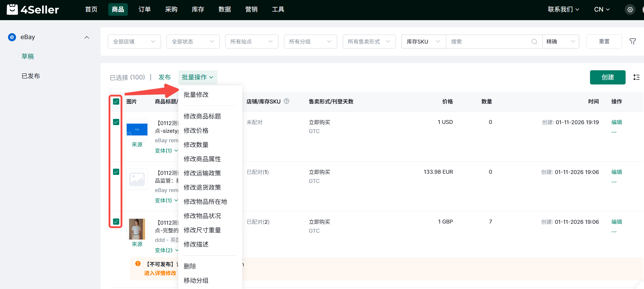This screenshot has height=289, width=644.
Task: Uncheck the 1 GBP product checkbox
Action: [x=116, y=222]
